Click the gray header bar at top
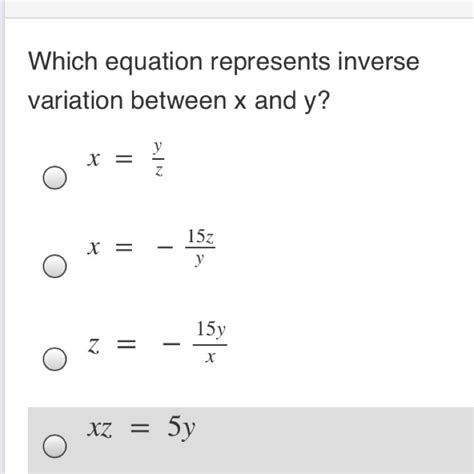Image resolution: width=474 pixels, height=474 pixels. (239, 9)
